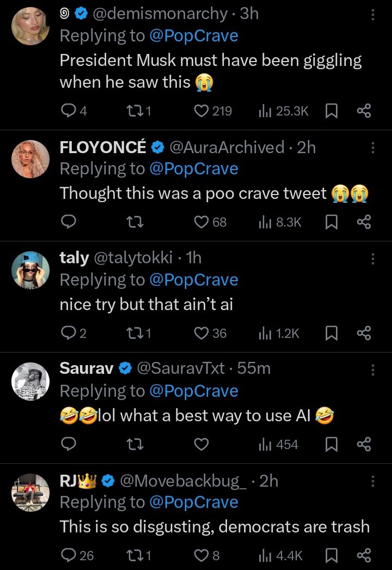Open more options for demismonarchy's tweet
The height and width of the screenshot is (570, 392).
tap(373, 15)
